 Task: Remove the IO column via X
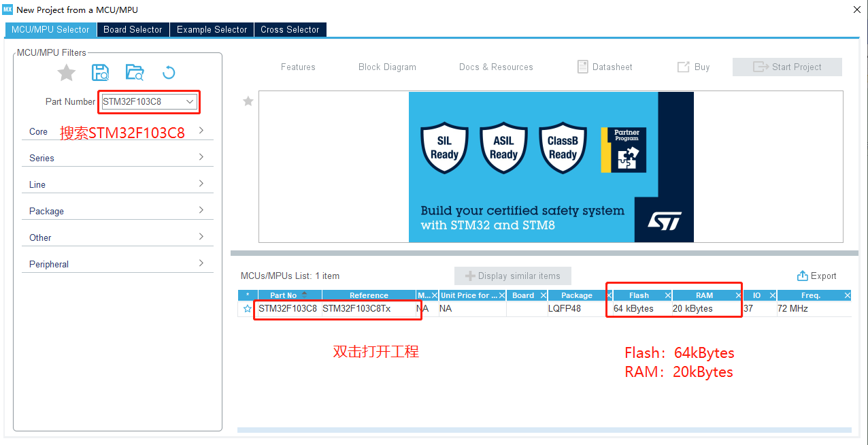point(772,295)
